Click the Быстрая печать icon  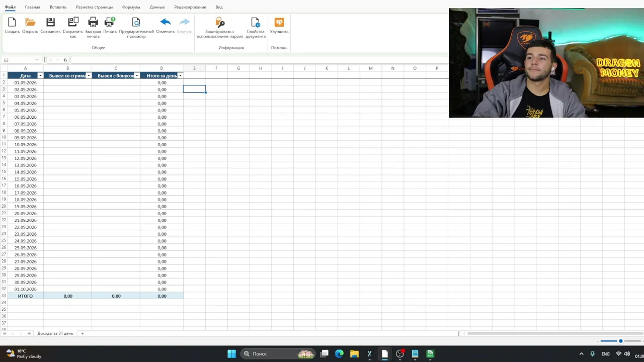coord(93,23)
